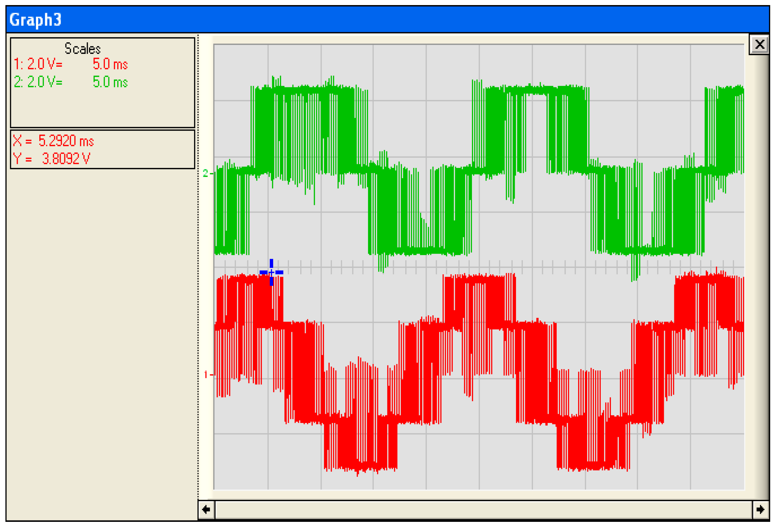Click the left scroll arrow below graph
Image resolution: width=779 pixels, height=532 pixels.
point(206,509)
